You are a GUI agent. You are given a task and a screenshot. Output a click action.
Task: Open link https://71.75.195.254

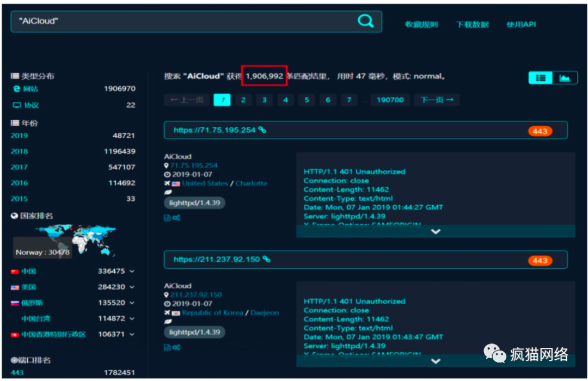[214, 130]
